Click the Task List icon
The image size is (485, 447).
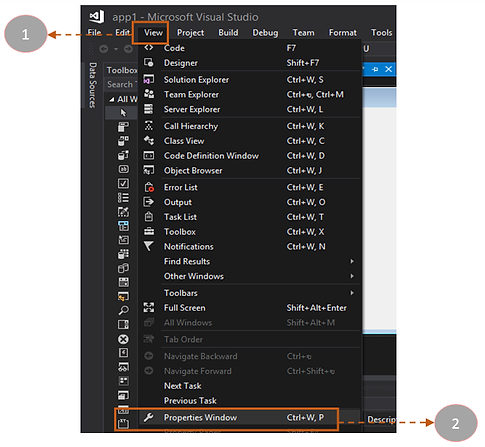pyautogui.click(x=149, y=217)
